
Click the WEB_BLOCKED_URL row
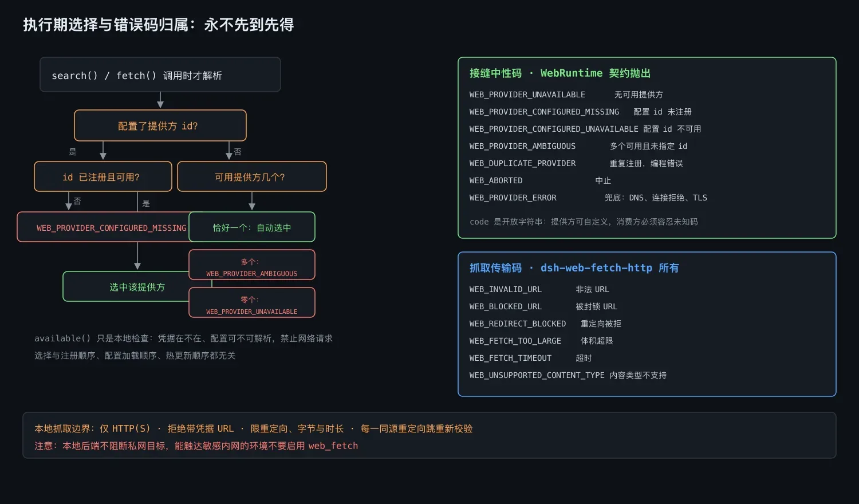pos(543,306)
